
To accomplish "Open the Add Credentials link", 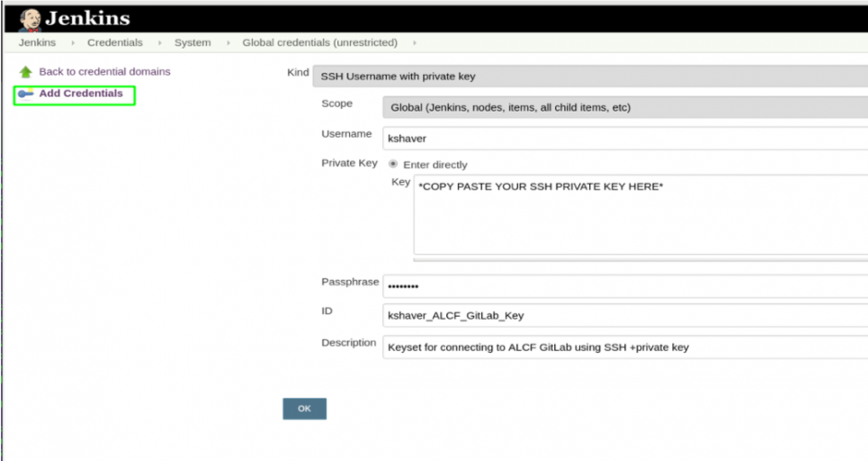I will 81,94.
